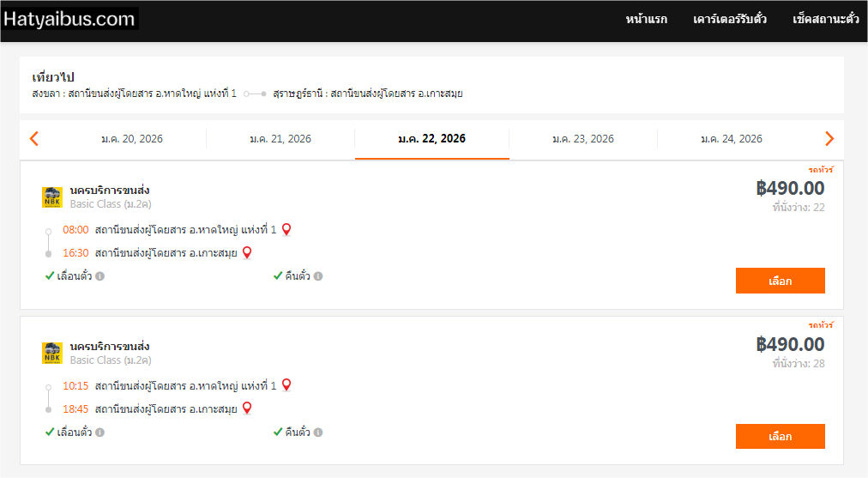This screenshot has width=868, height=478.
Task: Click the Hatyaibus.com logo
Action: 69,19
